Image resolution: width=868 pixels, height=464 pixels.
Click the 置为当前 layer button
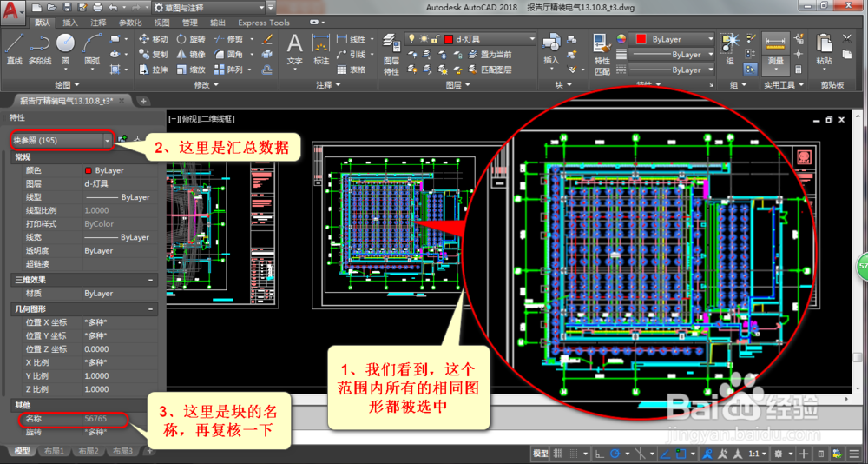pos(490,55)
